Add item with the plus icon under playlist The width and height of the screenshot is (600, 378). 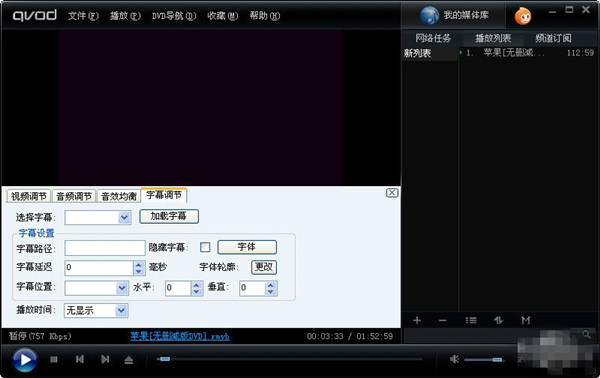point(417,320)
